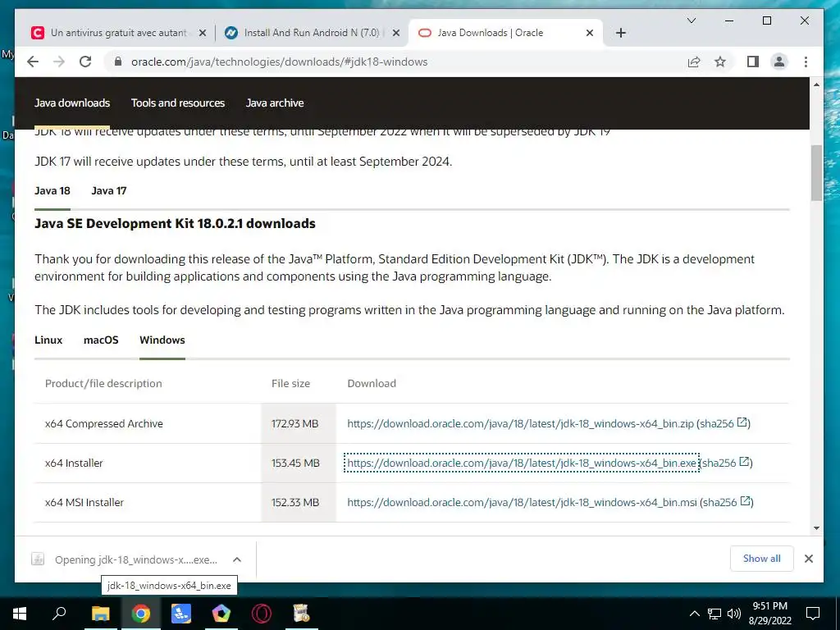Click the site lock icon in address bar
The height and width of the screenshot is (630, 840).
tap(118, 62)
